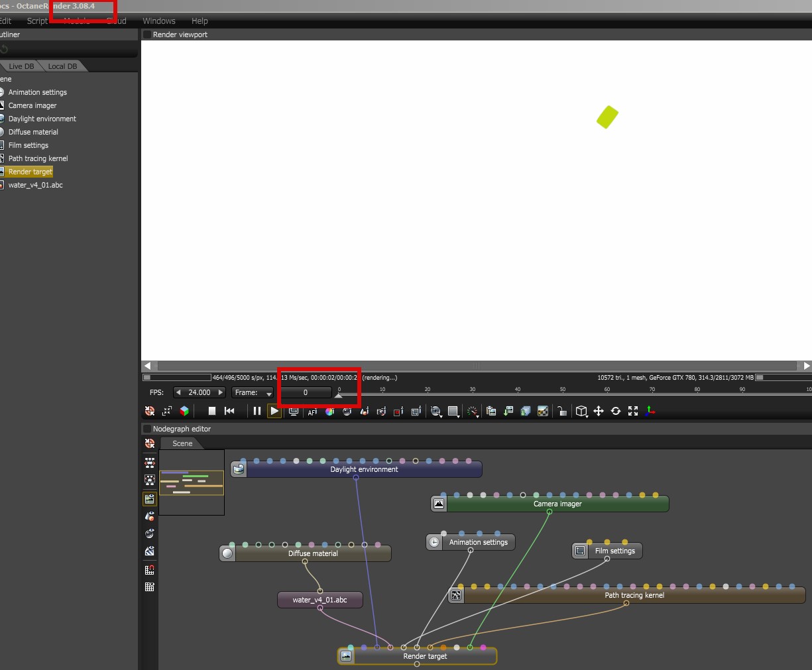This screenshot has height=670, width=812.
Task: Select water_v4_01.abc in the outliner
Action: (35, 185)
